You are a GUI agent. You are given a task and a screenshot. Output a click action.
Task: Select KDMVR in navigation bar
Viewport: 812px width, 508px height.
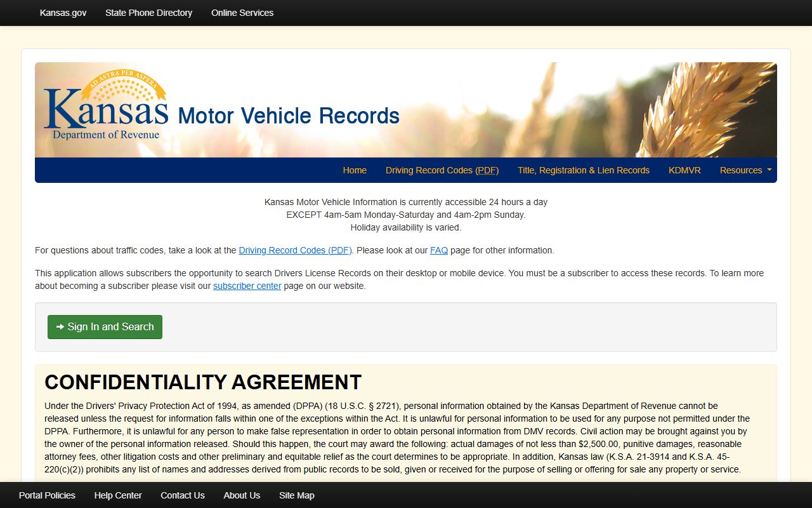(x=684, y=170)
